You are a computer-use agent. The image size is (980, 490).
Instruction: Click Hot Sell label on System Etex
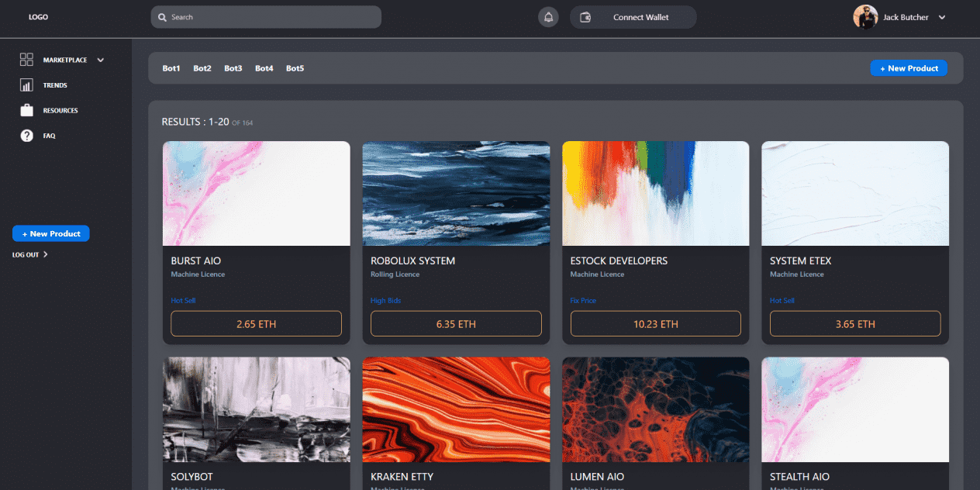[x=782, y=301]
